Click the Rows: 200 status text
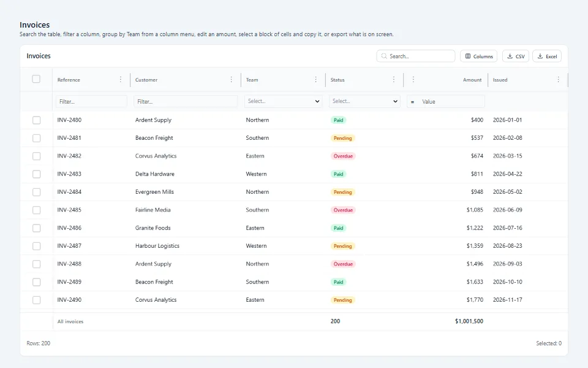 tap(38, 343)
